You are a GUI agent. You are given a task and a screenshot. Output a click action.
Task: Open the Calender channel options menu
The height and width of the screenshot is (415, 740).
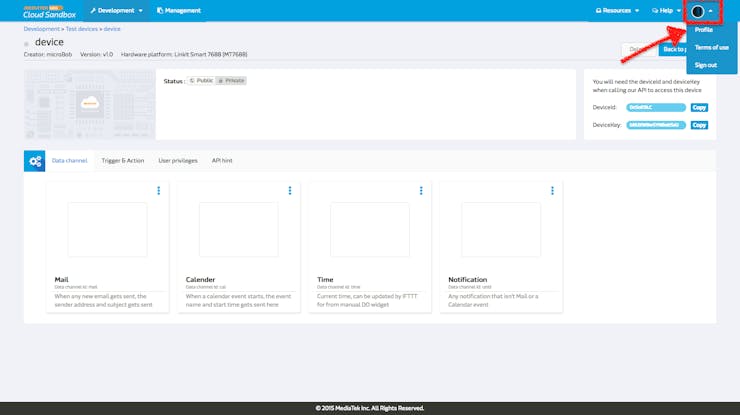tap(290, 190)
